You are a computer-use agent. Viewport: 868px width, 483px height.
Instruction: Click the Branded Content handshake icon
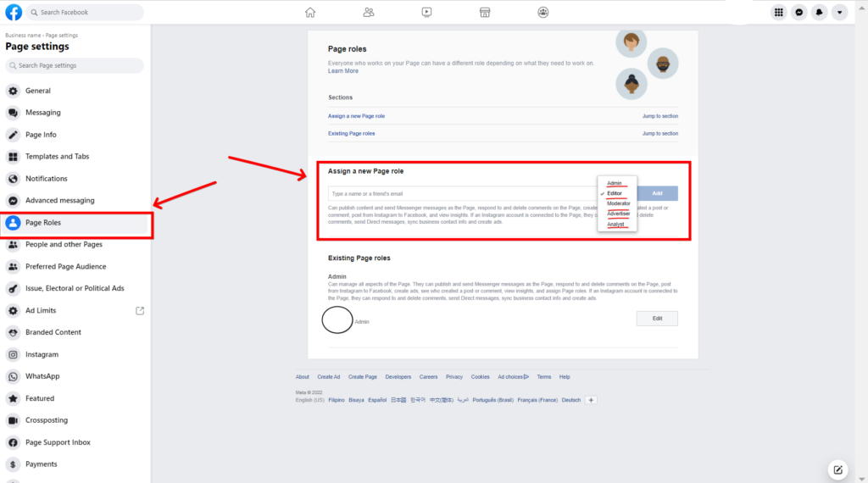click(14, 332)
